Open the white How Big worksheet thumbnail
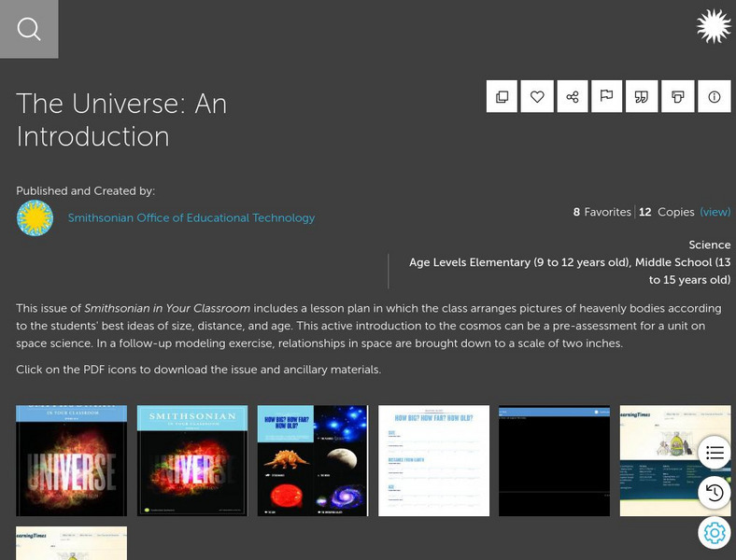Viewport: 736px width, 560px height. click(433, 460)
